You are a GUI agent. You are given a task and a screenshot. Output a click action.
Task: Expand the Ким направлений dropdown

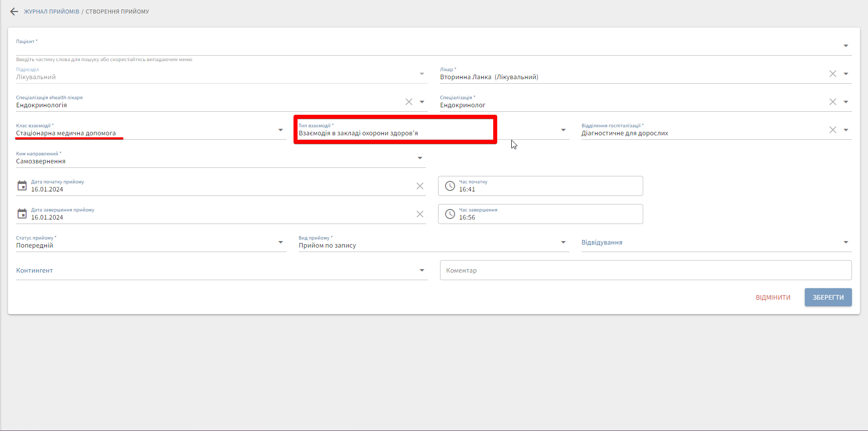pos(420,158)
